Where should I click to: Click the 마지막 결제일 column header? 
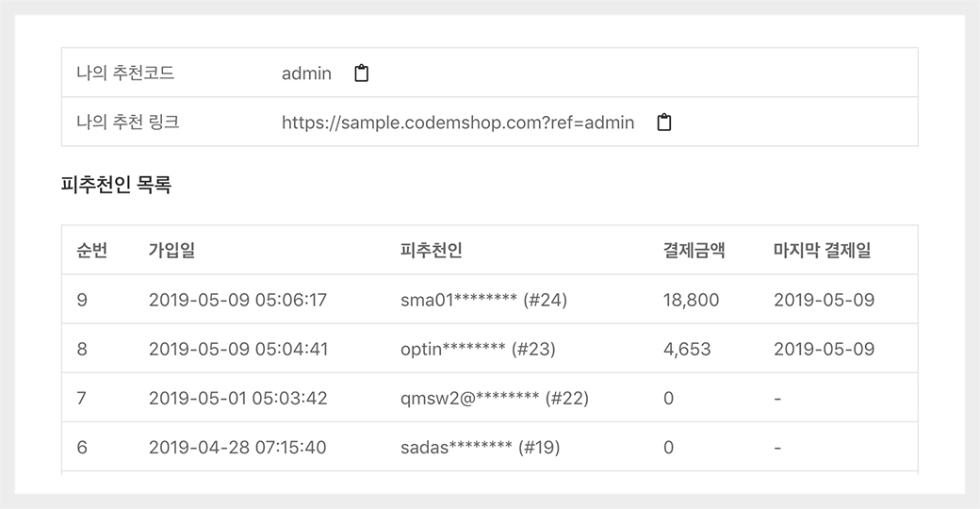[x=822, y=250]
